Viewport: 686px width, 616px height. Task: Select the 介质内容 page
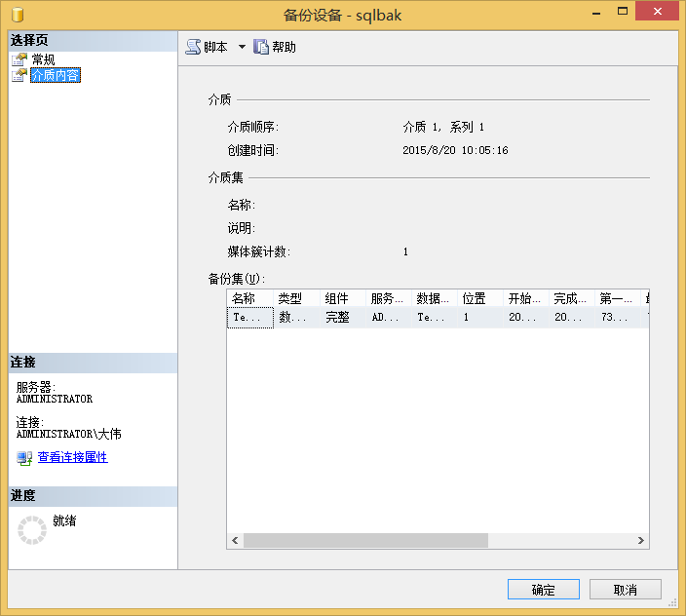(x=56, y=75)
